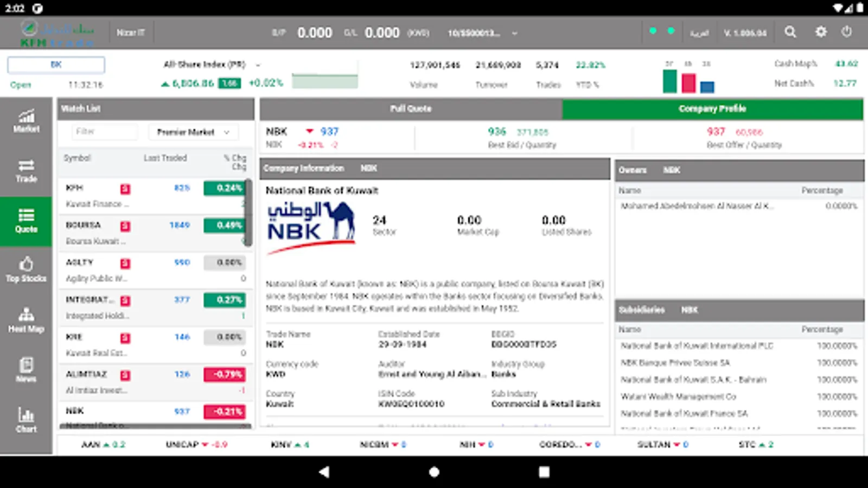Click the KFH 0.24% change badge

(224, 188)
